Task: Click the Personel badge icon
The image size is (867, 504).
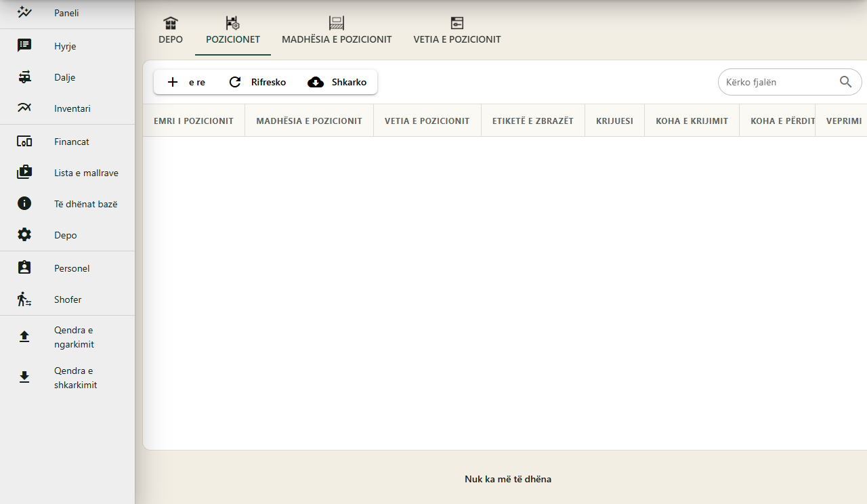Action: coord(24,268)
